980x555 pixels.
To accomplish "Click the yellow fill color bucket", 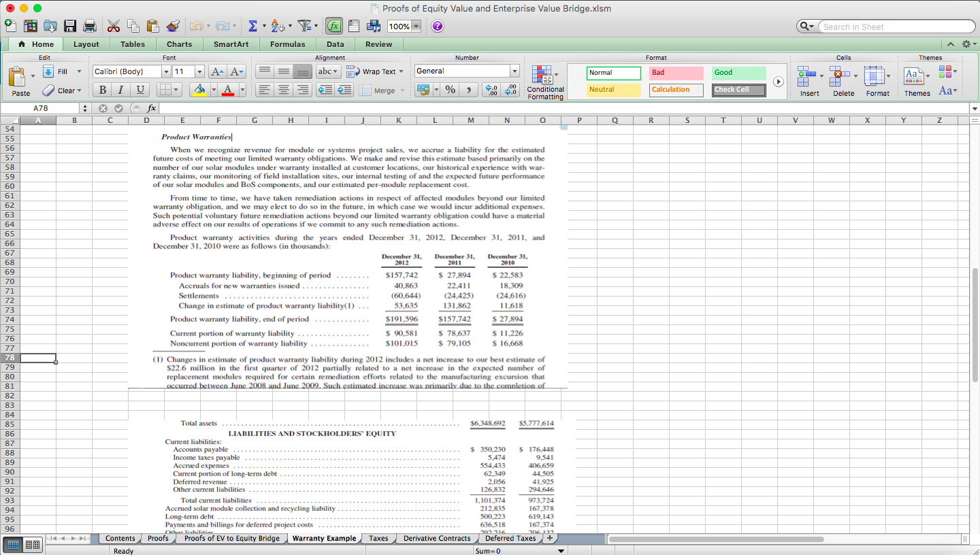I will (x=199, y=90).
